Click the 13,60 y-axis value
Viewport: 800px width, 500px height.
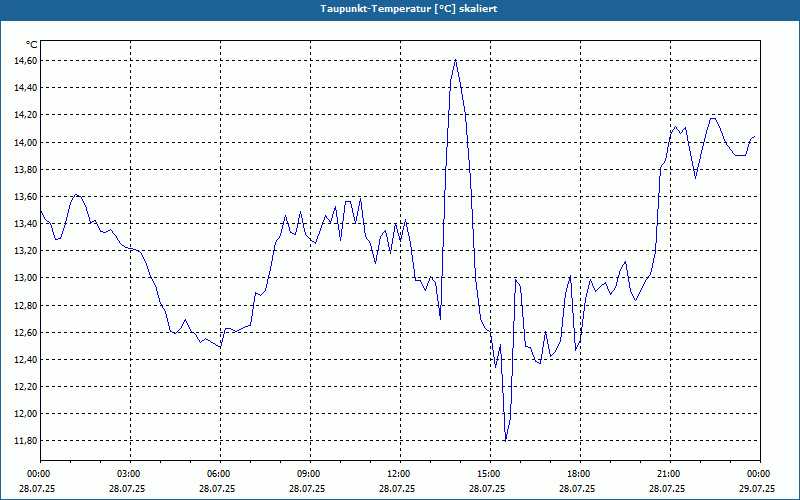27,196
